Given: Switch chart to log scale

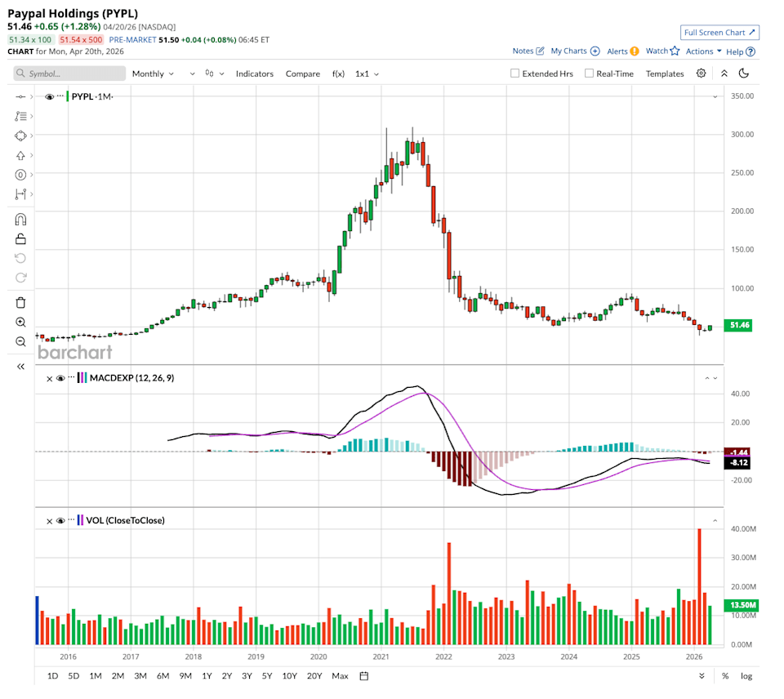Looking at the screenshot, I should tap(744, 676).
